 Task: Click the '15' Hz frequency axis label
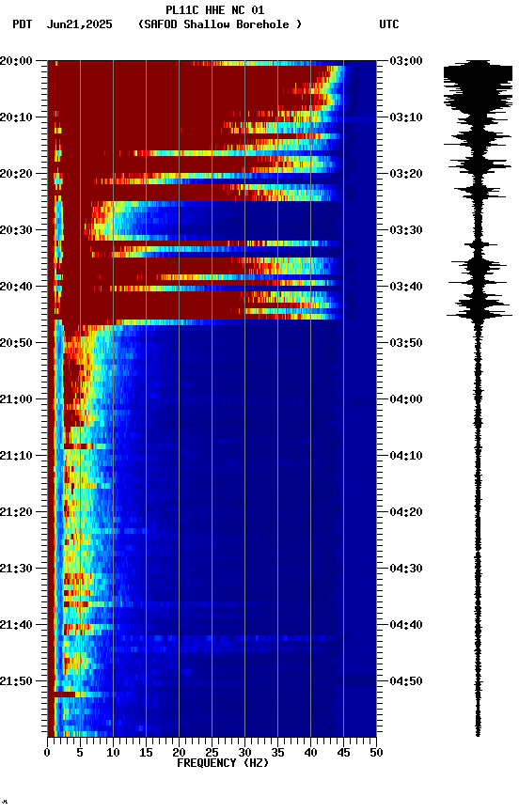click(146, 753)
